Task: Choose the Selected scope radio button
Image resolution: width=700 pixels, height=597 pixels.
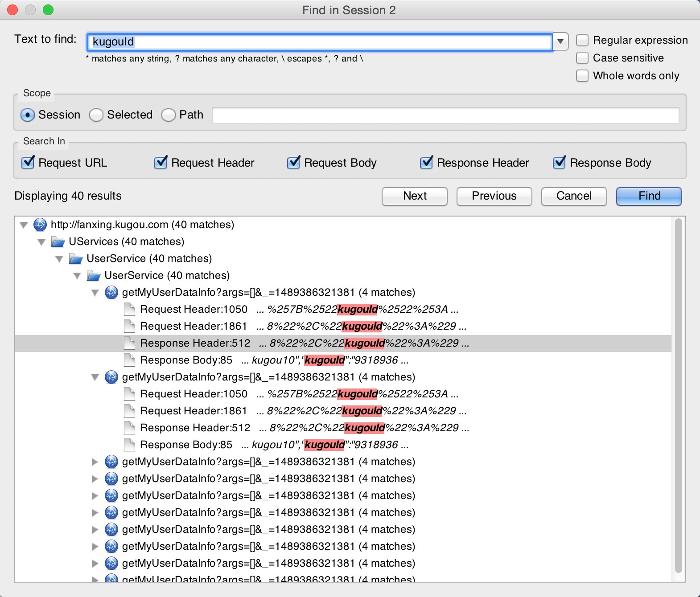Action: pos(96,115)
